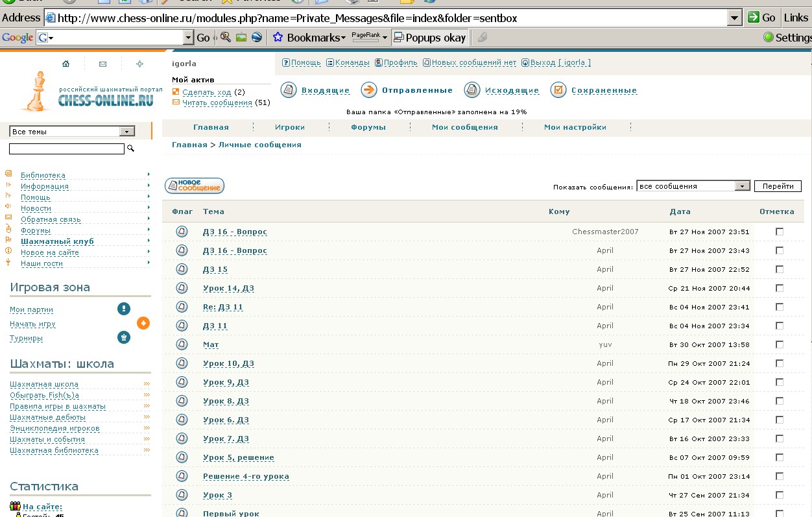The height and width of the screenshot is (517, 812).
Task: Open the Мои сообщения navigation tab
Action: point(465,127)
